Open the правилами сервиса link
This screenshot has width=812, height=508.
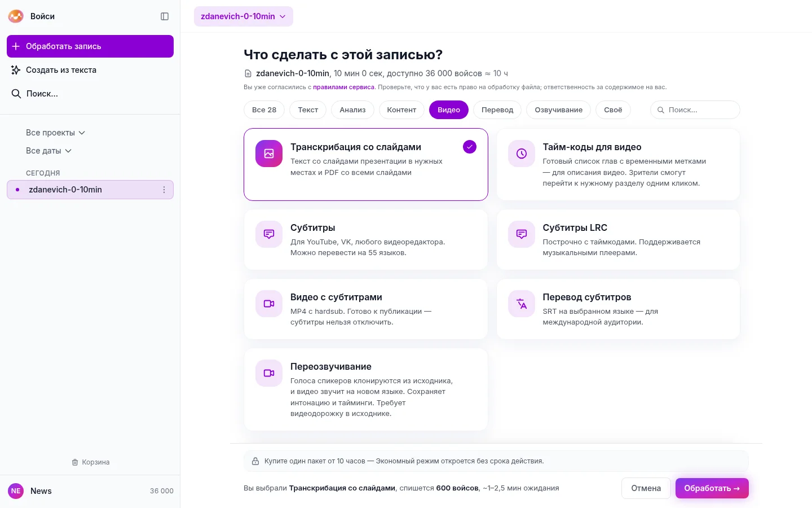pos(343,87)
